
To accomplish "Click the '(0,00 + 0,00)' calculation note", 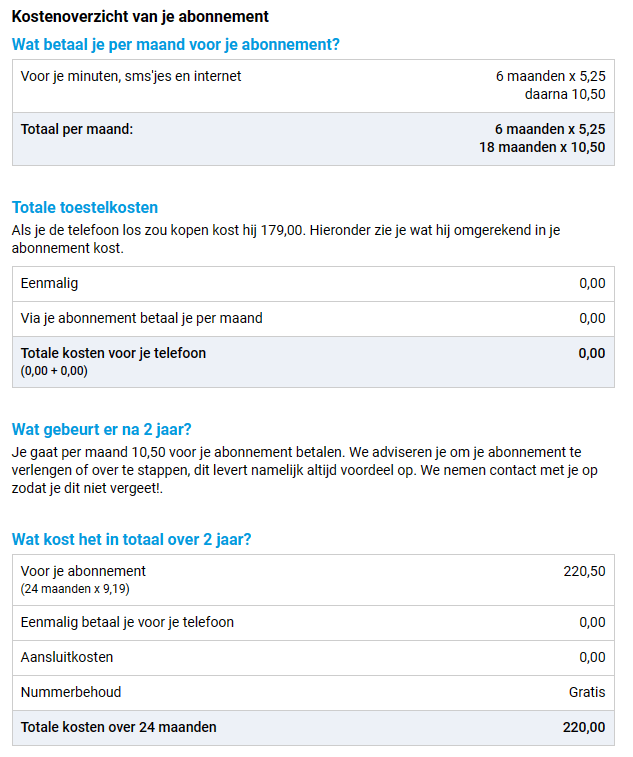I will point(54,371).
